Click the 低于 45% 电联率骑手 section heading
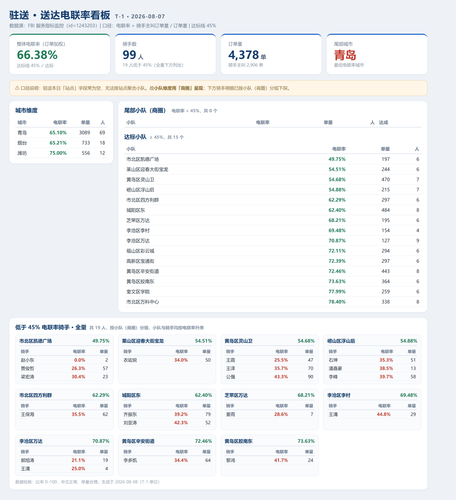The height and width of the screenshot is (500, 456). pyautogui.click(x=51, y=327)
